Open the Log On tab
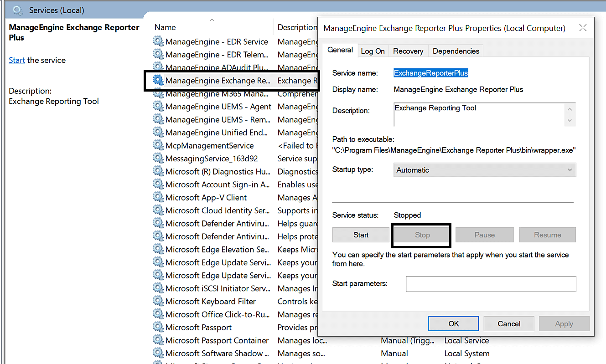606x364 pixels. tap(373, 51)
